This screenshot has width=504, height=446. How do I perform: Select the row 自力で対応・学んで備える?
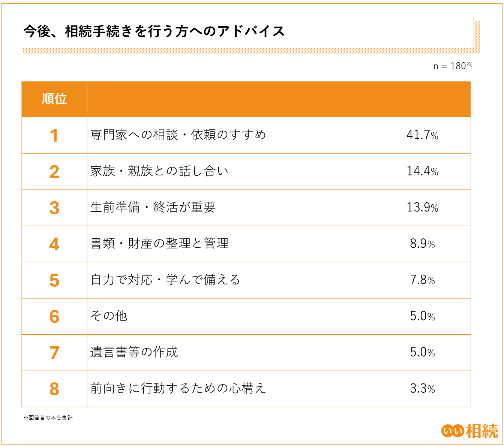(x=165, y=280)
